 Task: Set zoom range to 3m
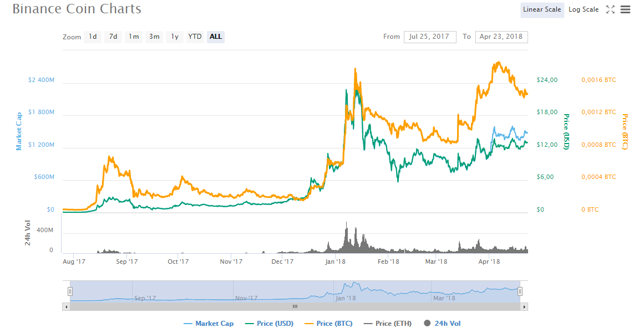point(154,37)
